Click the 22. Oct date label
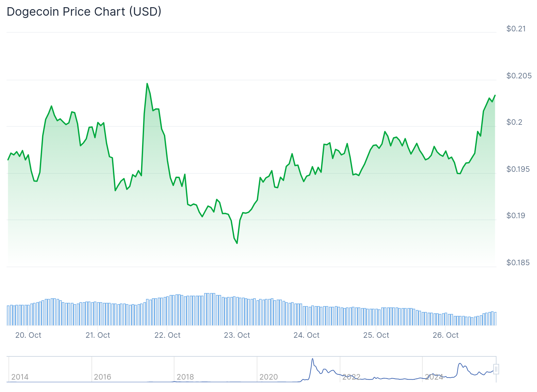 (168, 335)
